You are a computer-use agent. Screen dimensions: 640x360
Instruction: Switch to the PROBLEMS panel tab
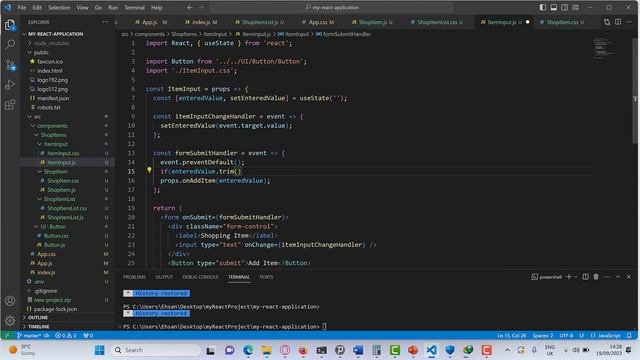[x=134, y=277]
